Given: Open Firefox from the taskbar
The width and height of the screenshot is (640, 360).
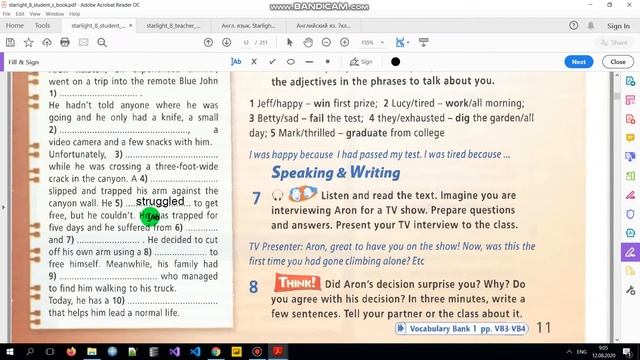Looking at the screenshot, I should pos(71,351).
